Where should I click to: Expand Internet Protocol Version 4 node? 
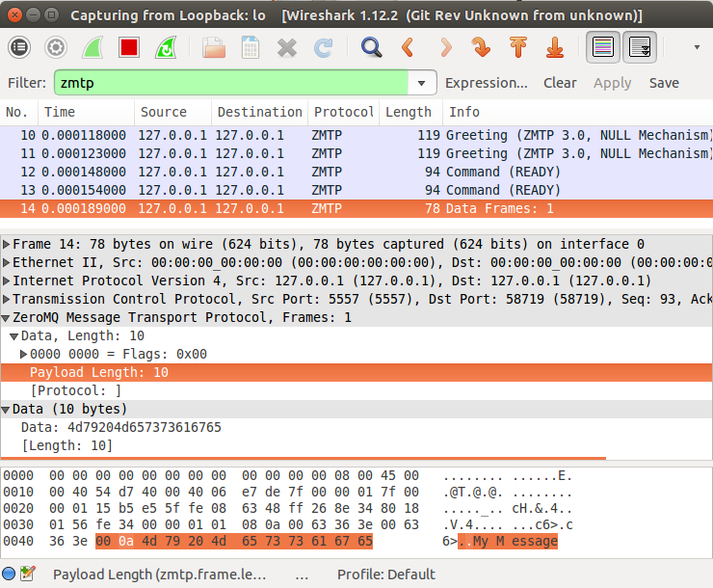(x=7, y=281)
